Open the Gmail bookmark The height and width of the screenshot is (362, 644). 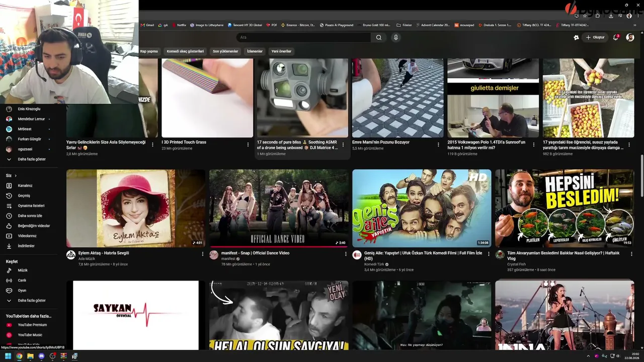point(147,25)
